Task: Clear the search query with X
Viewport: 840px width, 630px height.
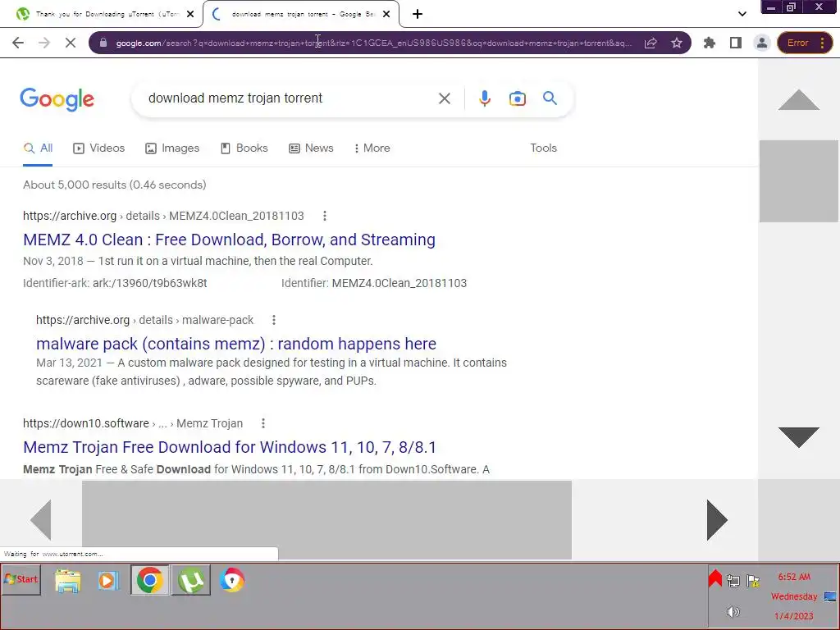Action: point(444,98)
